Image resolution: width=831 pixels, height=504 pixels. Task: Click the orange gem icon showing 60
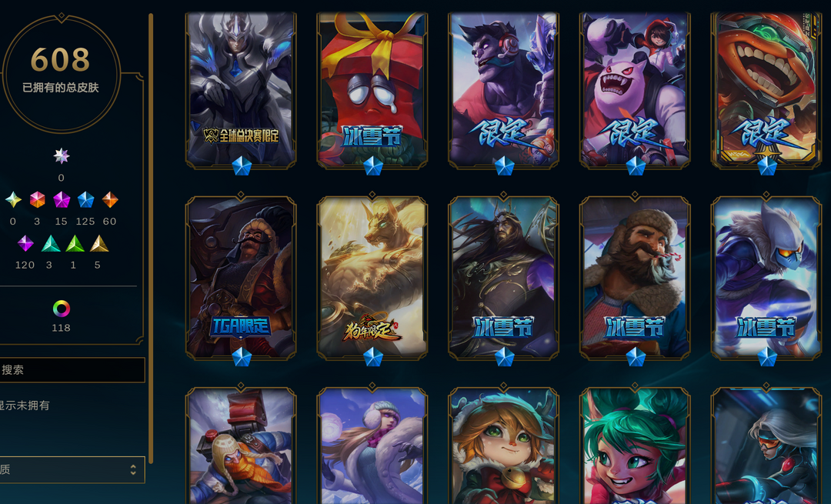coord(110,200)
